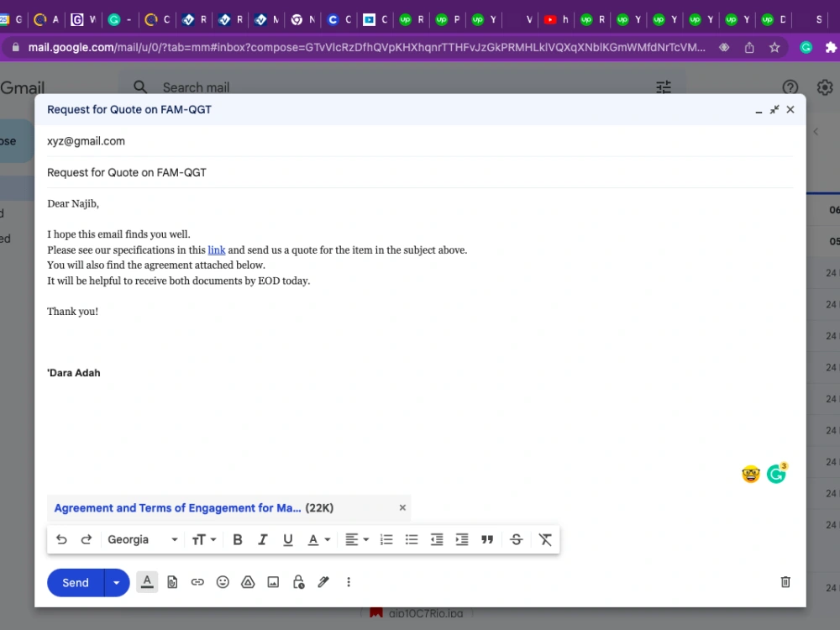Remove the Agreement attachment
Screen dimensions: 840x630
(402, 507)
